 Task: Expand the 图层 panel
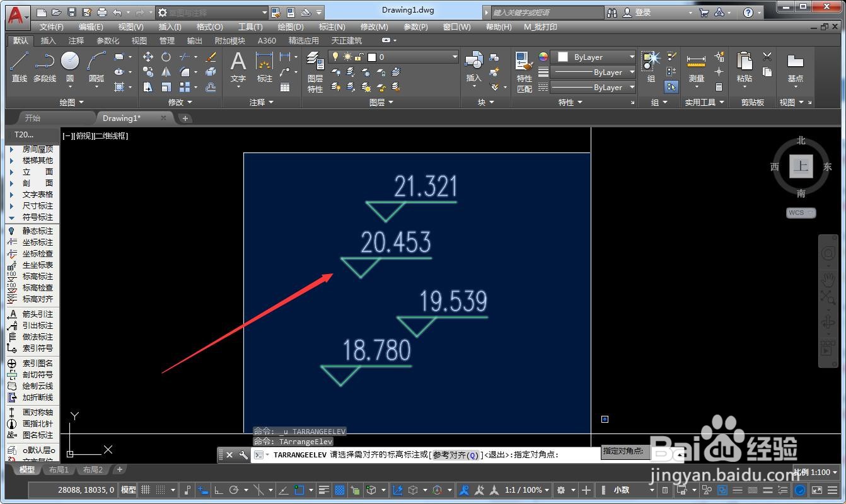pos(381,102)
